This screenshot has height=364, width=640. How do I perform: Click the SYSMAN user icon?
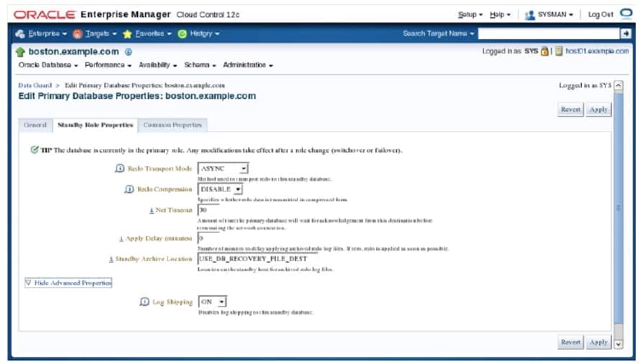coord(530,15)
